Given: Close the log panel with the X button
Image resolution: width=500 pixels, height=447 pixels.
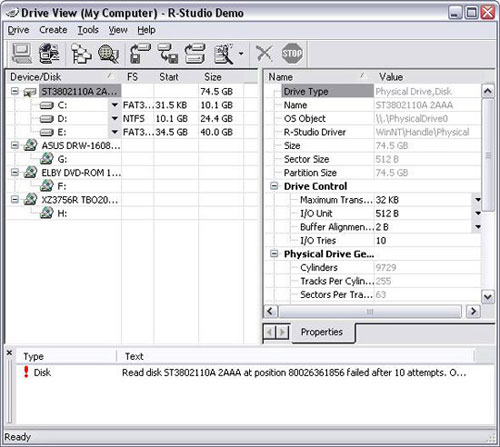Looking at the screenshot, I should point(9,353).
